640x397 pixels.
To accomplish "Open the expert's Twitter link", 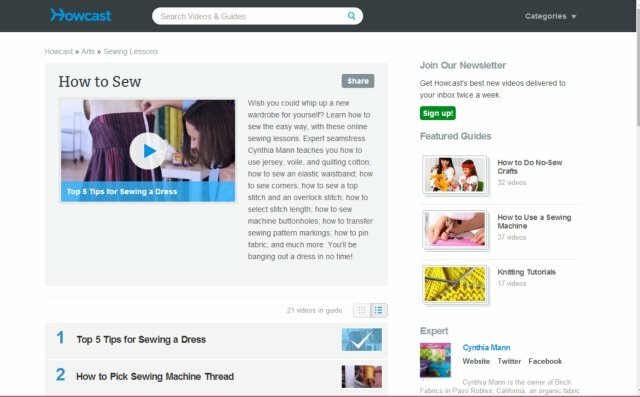I will [509, 361].
